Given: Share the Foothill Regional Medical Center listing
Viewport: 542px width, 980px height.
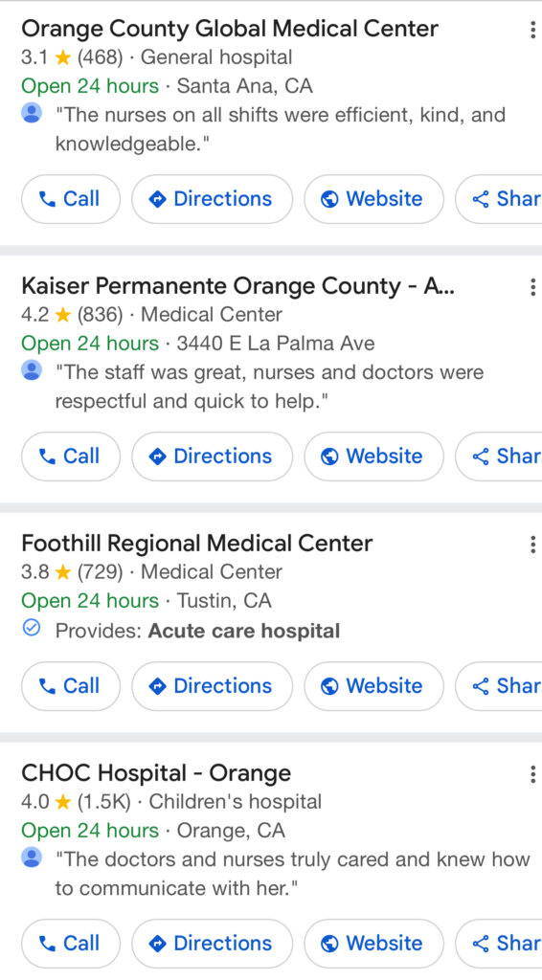Looking at the screenshot, I should click(499, 685).
